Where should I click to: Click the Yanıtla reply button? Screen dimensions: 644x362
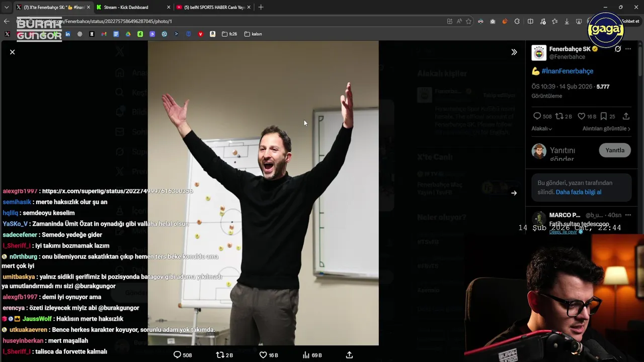[x=615, y=150]
